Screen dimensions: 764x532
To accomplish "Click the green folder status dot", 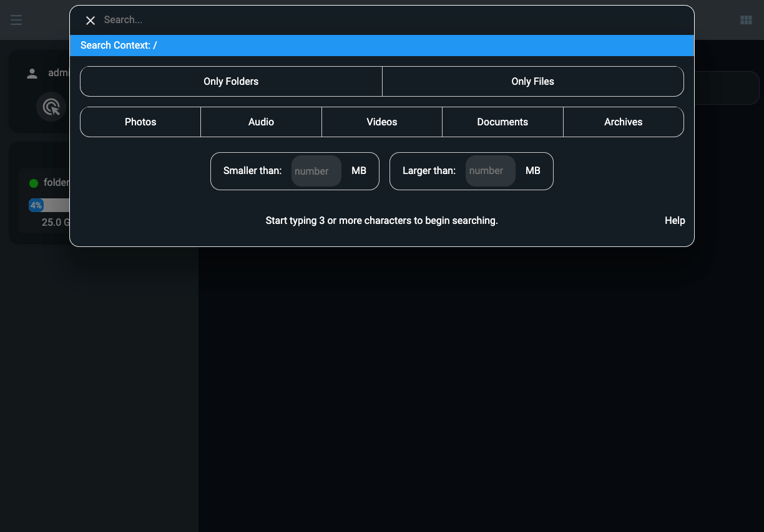I will pyautogui.click(x=34, y=183).
